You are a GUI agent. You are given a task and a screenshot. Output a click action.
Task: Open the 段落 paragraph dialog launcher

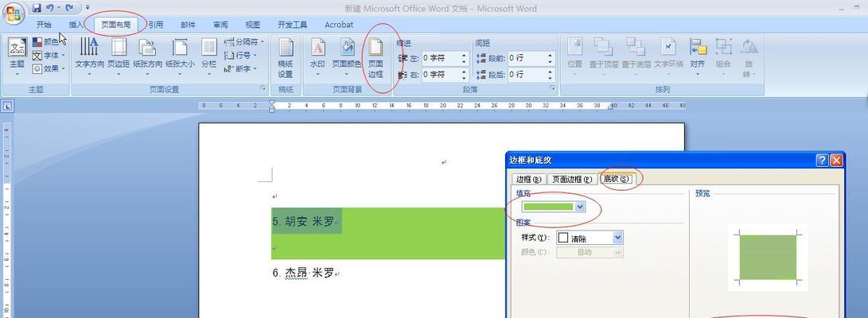(552, 88)
